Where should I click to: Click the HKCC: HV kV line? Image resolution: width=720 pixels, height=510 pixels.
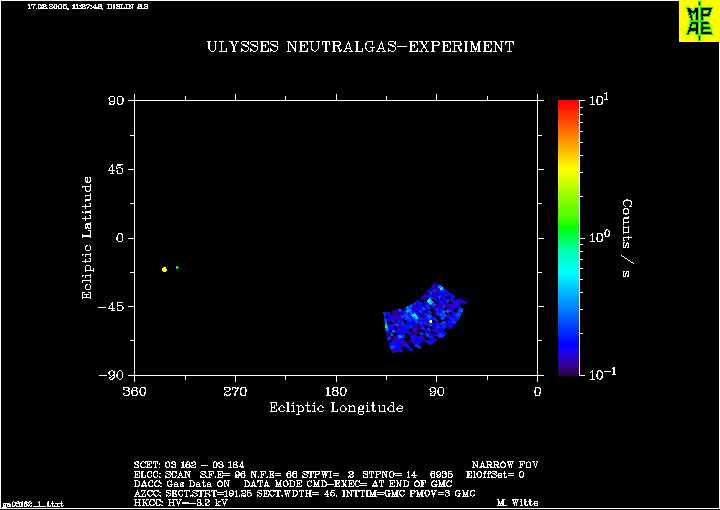(x=180, y=503)
